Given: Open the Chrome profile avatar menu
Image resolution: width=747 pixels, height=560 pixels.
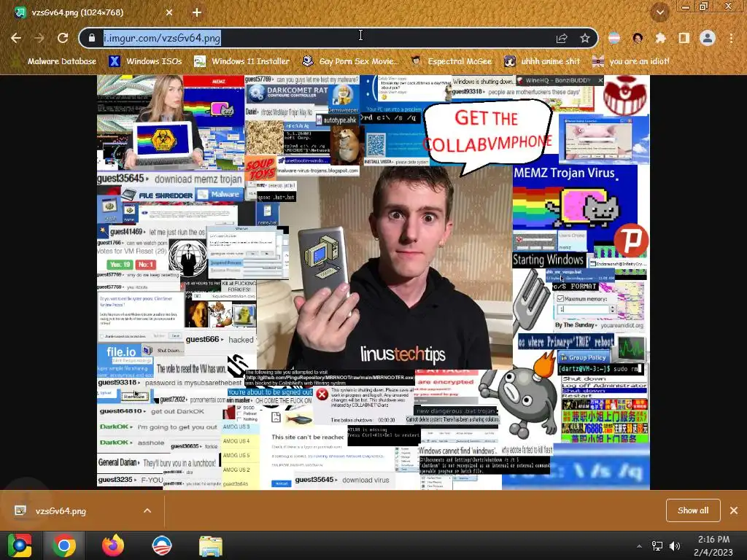Looking at the screenshot, I should pyautogui.click(x=708, y=38).
